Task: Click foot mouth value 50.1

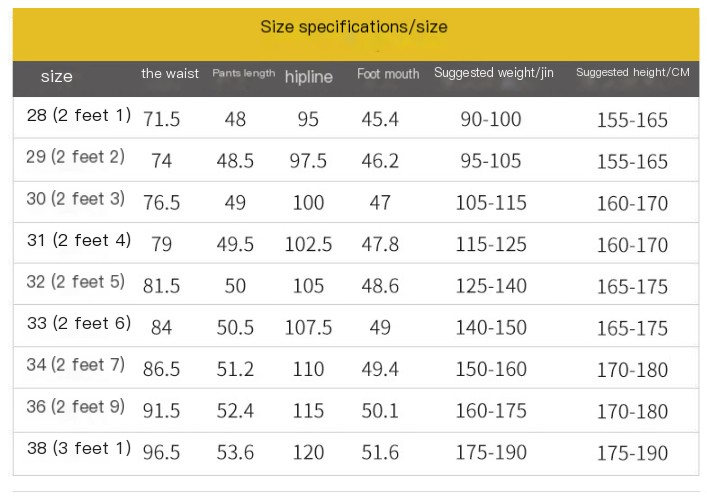Action: [x=380, y=411]
